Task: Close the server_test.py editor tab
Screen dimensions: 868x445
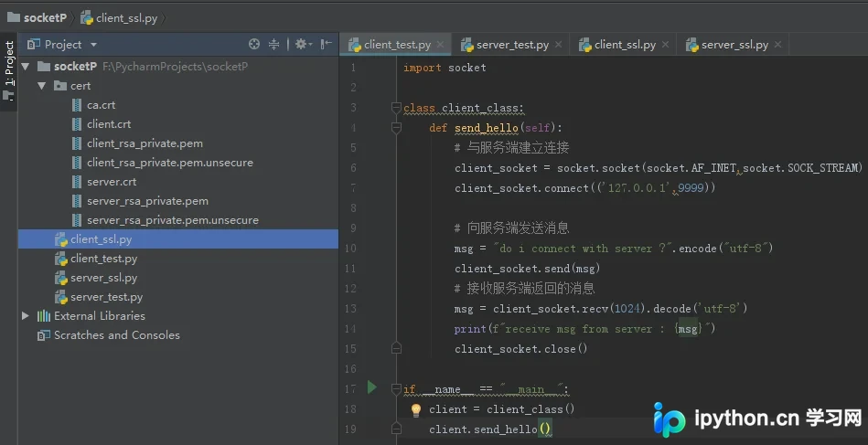Action: [558, 45]
